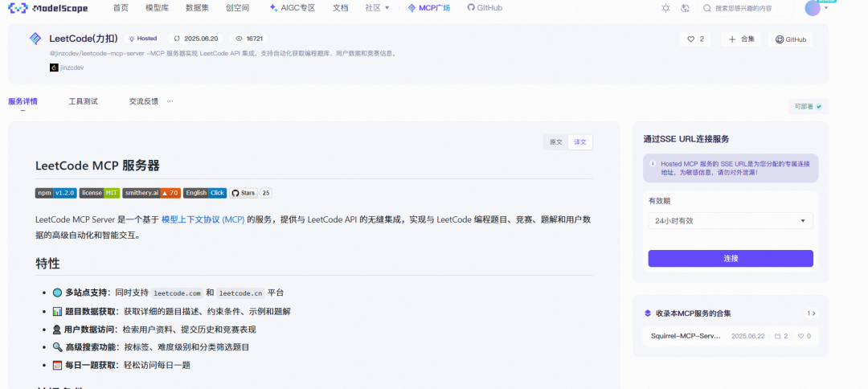This screenshot has height=389, width=868.
Task: Click the search magnifier icon
Action: coord(707,8)
